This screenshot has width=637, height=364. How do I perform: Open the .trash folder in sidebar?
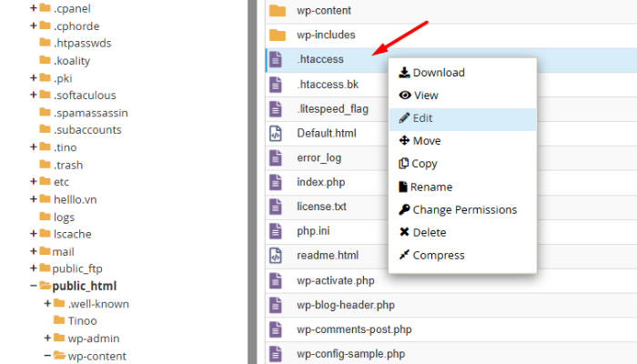point(67,165)
